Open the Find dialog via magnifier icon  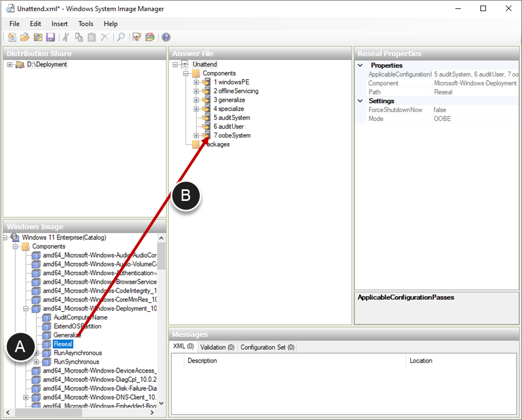121,37
